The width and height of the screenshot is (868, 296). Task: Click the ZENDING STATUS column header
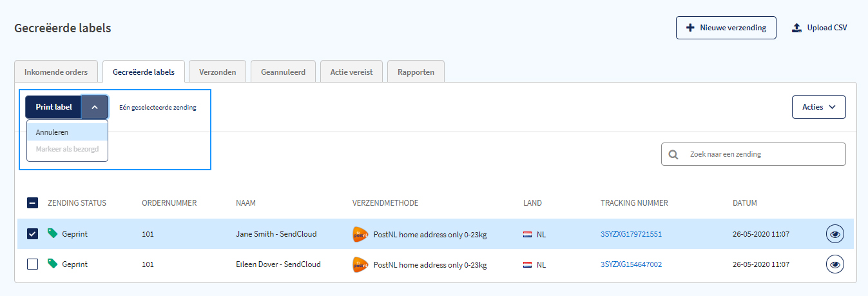[77, 203]
